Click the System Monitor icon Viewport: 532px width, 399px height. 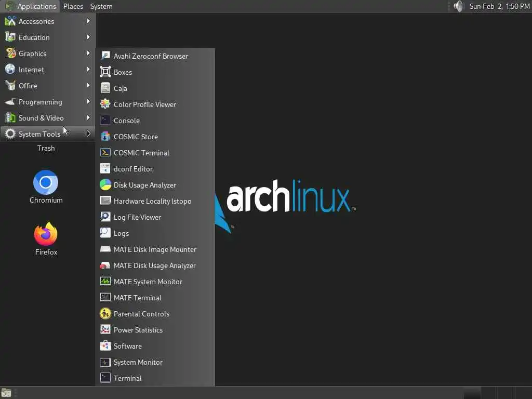tap(105, 362)
